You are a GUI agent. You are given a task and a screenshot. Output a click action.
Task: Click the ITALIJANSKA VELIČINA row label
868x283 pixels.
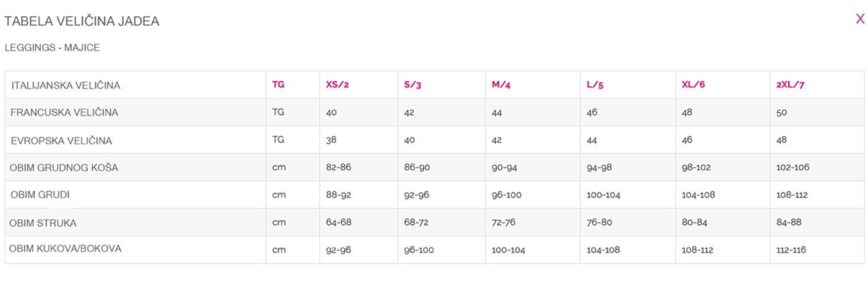point(66,85)
